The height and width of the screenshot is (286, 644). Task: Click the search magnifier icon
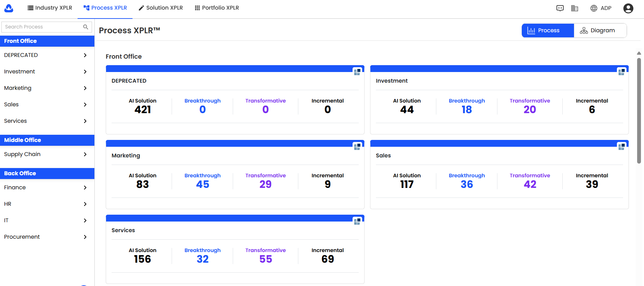tap(85, 27)
